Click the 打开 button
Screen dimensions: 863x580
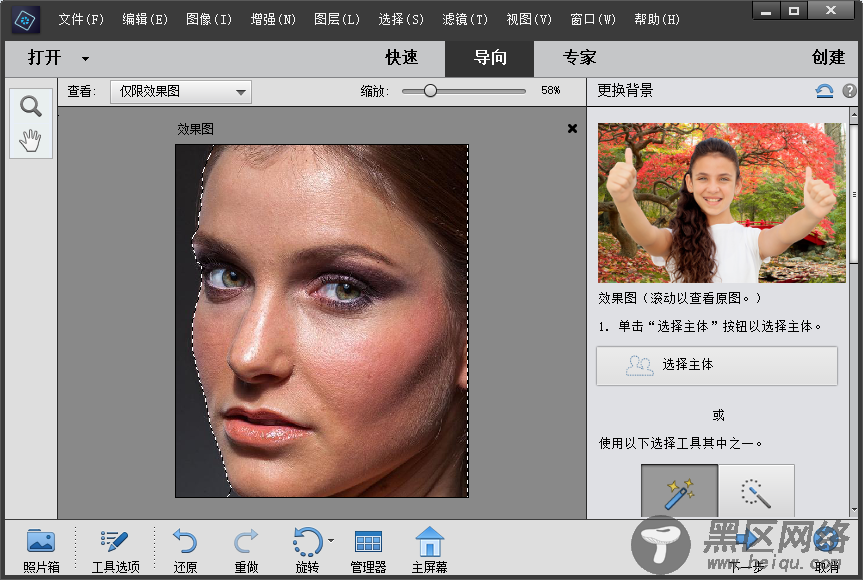coord(44,58)
